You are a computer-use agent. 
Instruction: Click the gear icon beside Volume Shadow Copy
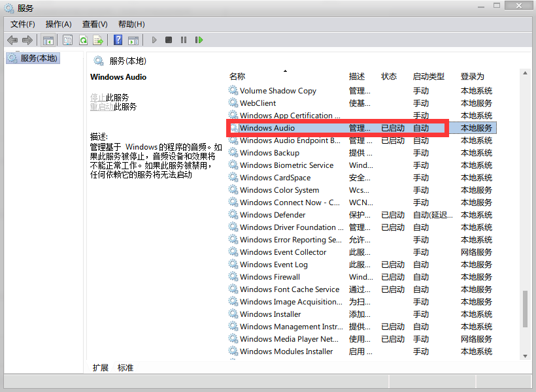(233, 91)
